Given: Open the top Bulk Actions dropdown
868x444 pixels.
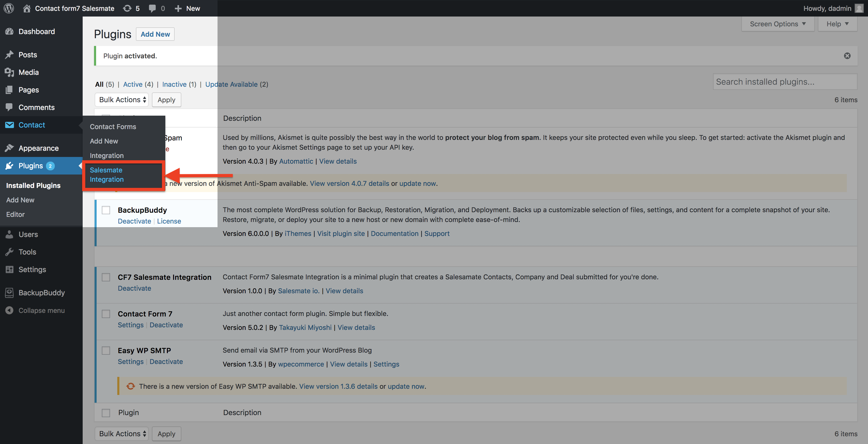Looking at the screenshot, I should [122, 100].
